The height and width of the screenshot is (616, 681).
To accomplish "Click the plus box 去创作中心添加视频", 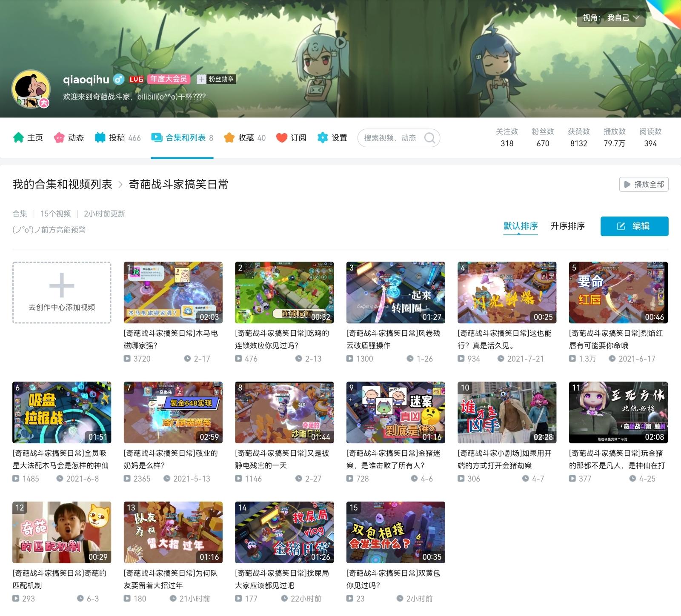I will (x=62, y=293).
